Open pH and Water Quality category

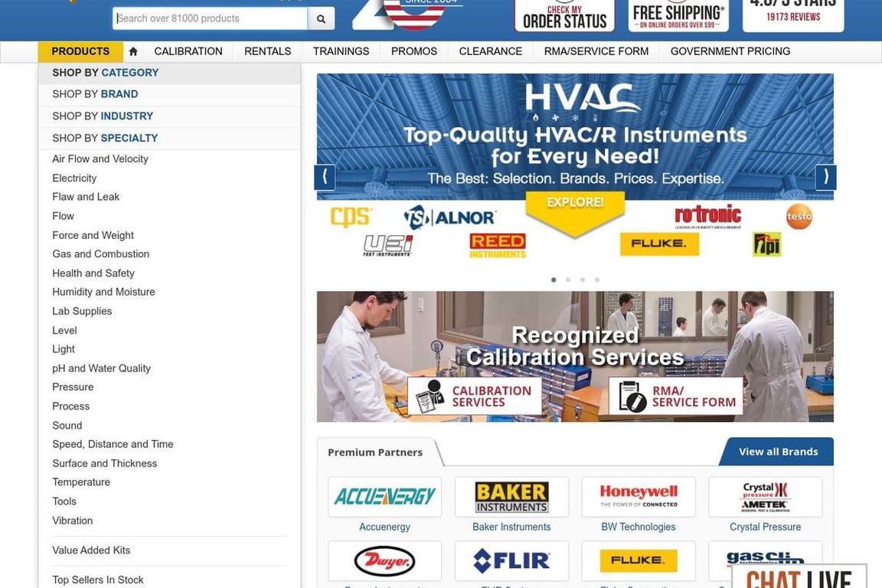(101, 368)
